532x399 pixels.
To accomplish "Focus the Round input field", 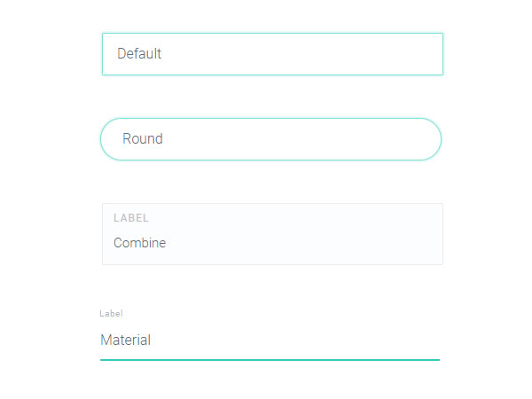I will click(270, 139).
